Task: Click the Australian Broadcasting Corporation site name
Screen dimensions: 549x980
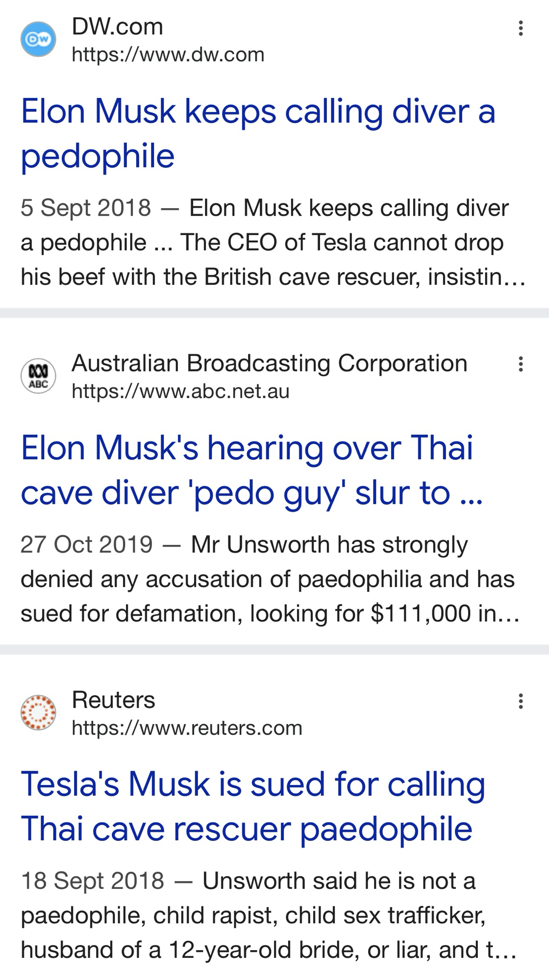Action: coord(269,363)
